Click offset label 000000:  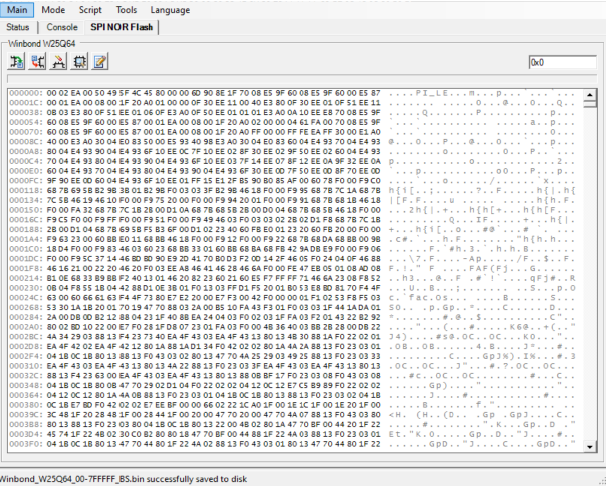26,93
